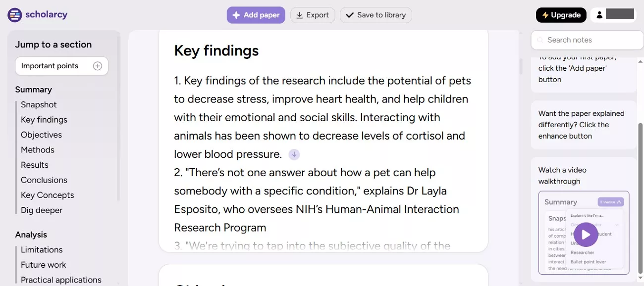Image resolution: width=644 pixels, height=286 pixels.
Task: Open the Results section
Action: [x=35, y=165]
